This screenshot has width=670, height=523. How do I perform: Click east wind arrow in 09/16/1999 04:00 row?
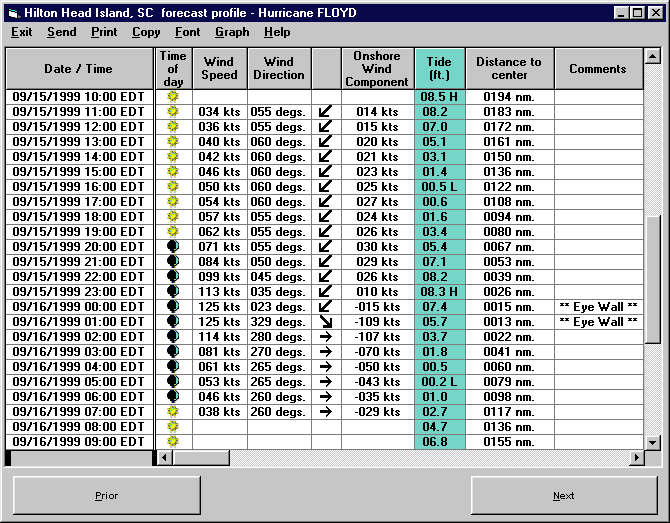pos(326,367)
